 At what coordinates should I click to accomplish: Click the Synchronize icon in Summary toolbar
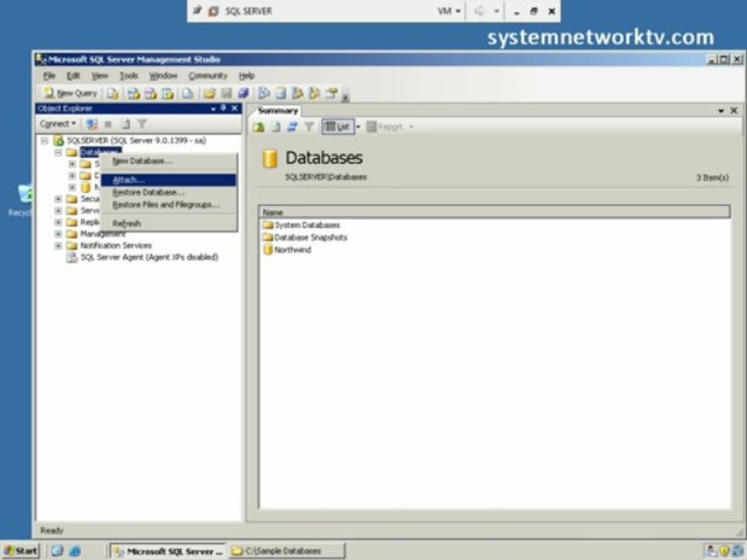coord(292,127)
